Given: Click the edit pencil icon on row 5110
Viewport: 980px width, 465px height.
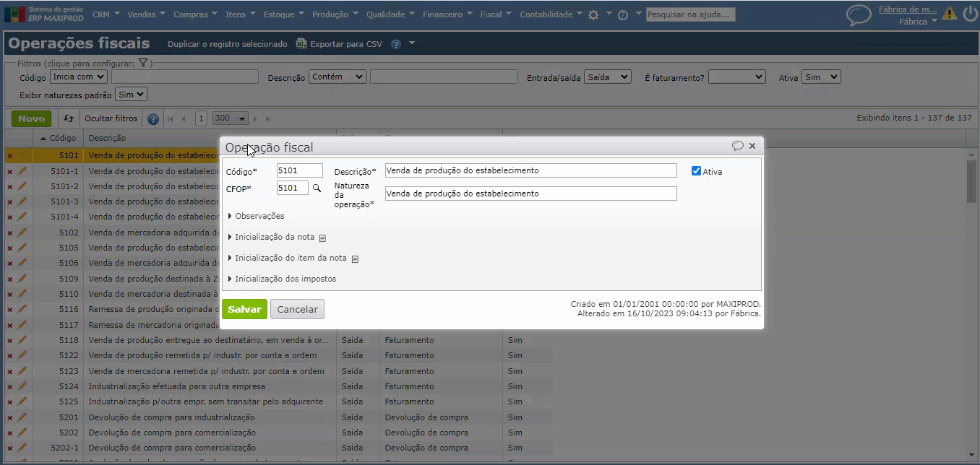Looking at the screenshot, I should 22,294.
